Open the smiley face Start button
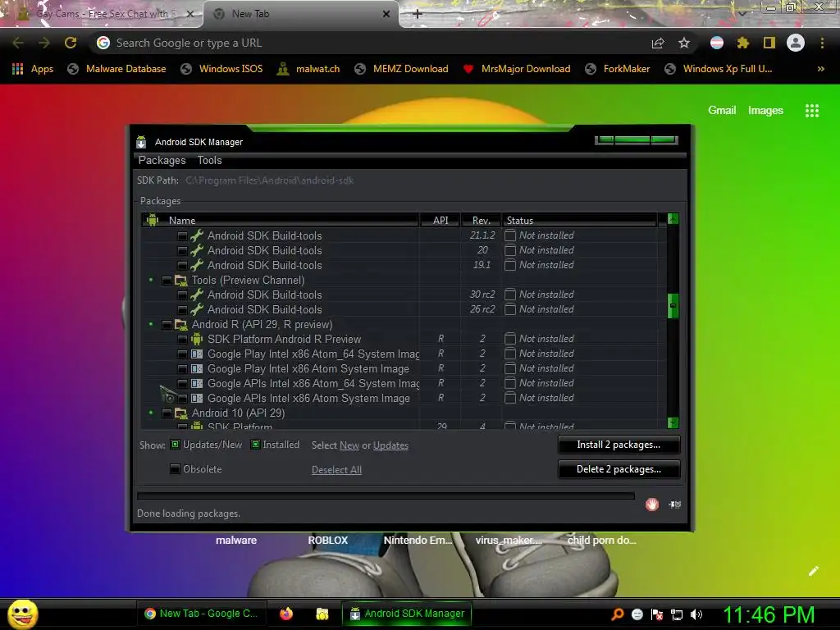840x630 pixels. pyautogui.click(x=22, y=614)
